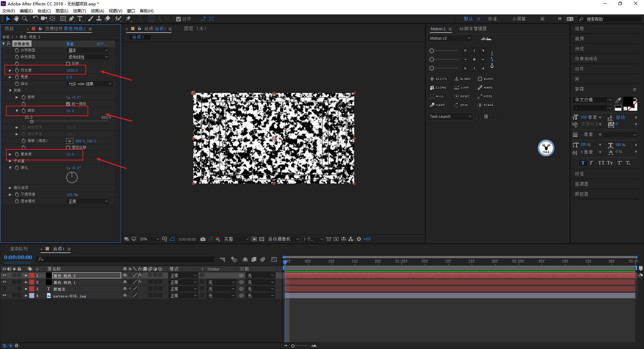Select the Pen tool
Image resolution: width=644 pixels, height=349 pixels.
(x=71, y=19)
